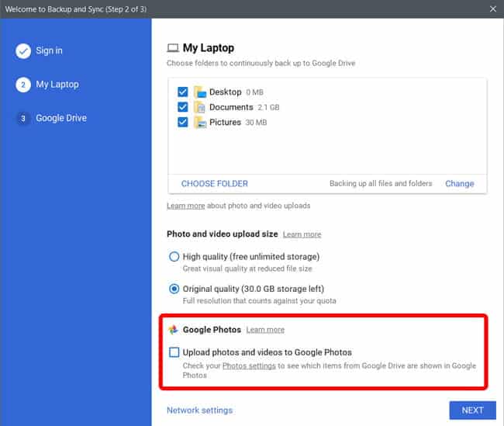Click the 0 MB size value

tap(254, 92)
